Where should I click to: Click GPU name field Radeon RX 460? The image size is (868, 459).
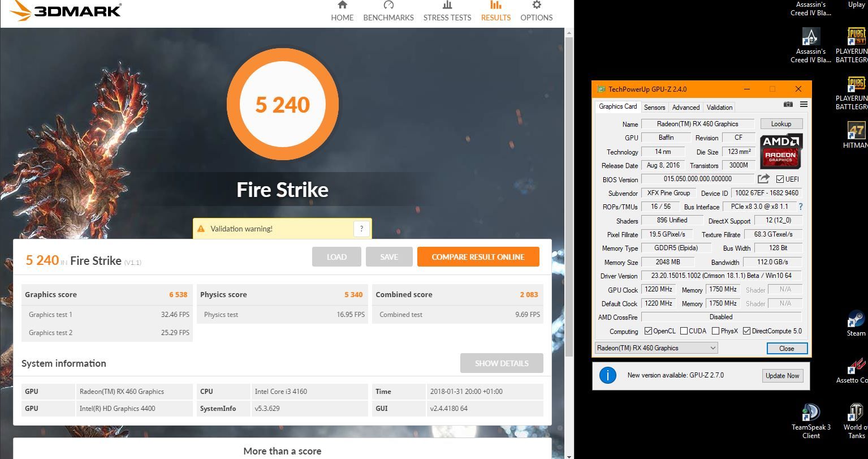[x=698, y=124]
